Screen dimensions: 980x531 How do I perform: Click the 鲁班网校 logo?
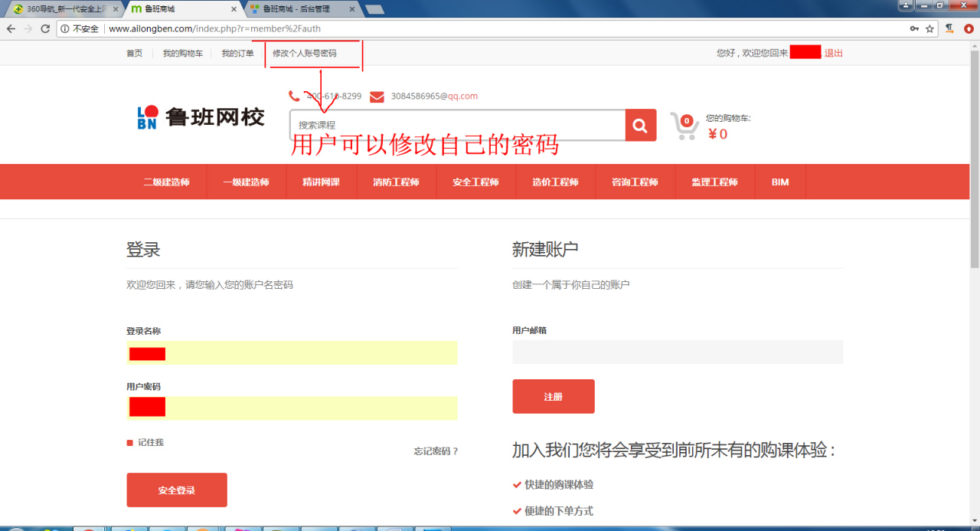201,117
